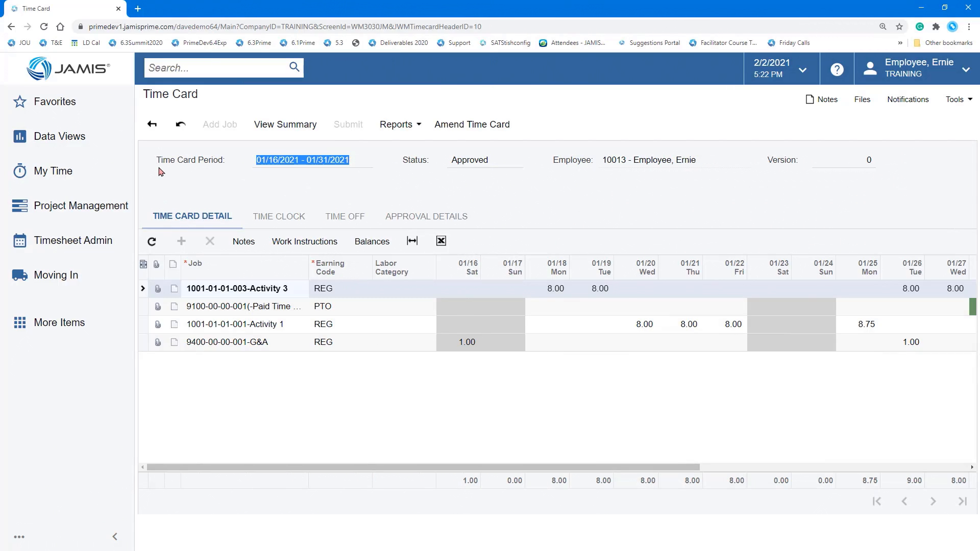Open Timesheet Admin from the sidebar
This screenshot has width=980, height=551.
(73, 240)
